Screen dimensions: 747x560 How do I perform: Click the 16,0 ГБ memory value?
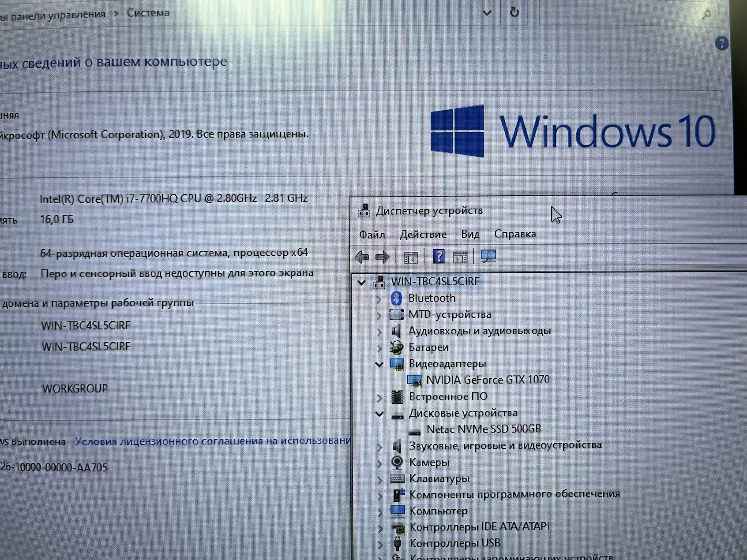pos(57,219)
